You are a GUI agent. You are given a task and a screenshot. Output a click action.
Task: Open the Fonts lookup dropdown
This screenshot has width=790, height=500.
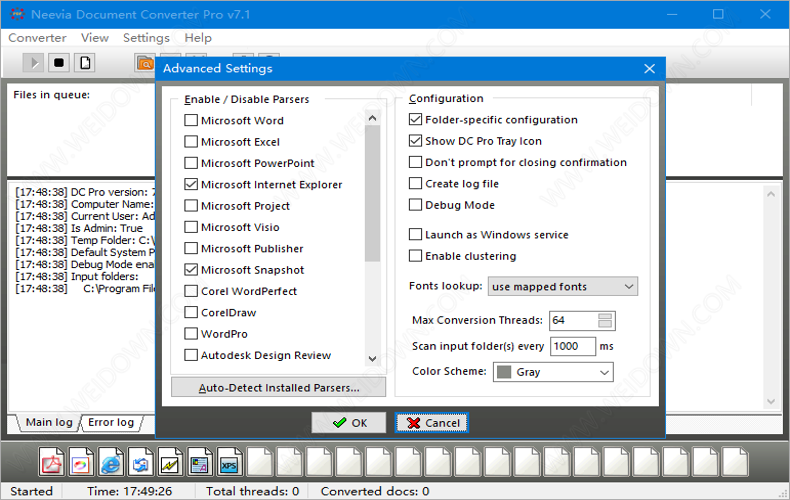563,286
